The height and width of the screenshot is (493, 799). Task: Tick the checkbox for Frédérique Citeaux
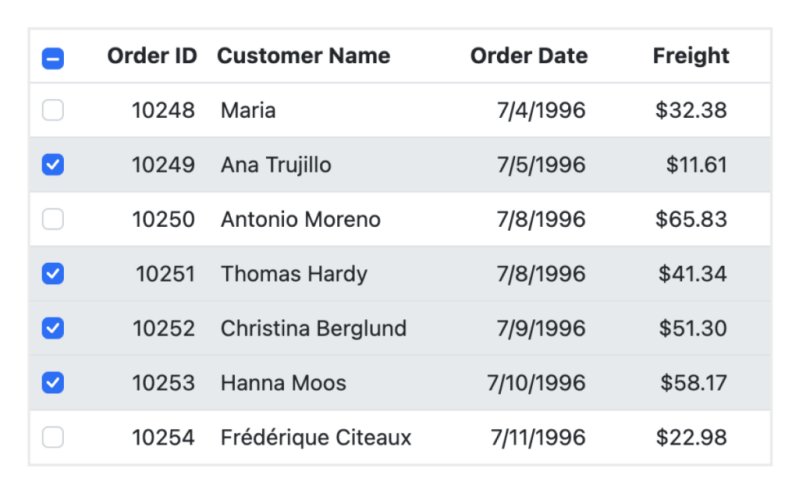[53, 437]
